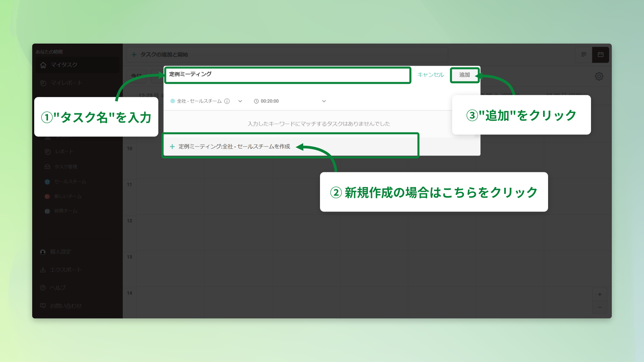Click the clock icon in the duration field
The height and width of the screenshot is (362, 644).
(x=256, y=101)
